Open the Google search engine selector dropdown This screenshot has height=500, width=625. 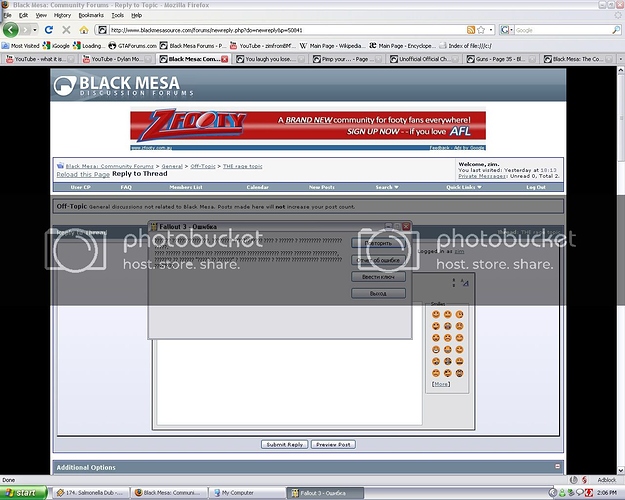(507, 30)
